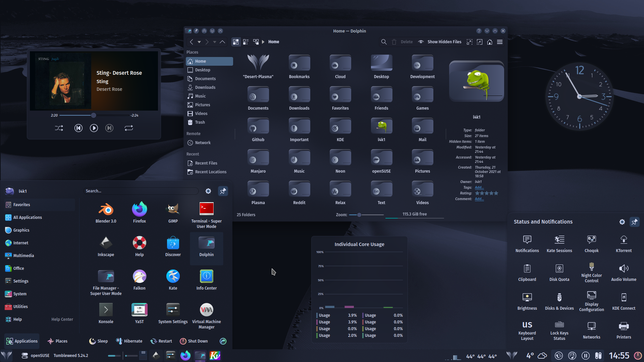The height and width of the screenshot is (362, 644).
Task: Launch Falkon browser
Action: pyautogui.click(x=139, y=280)
